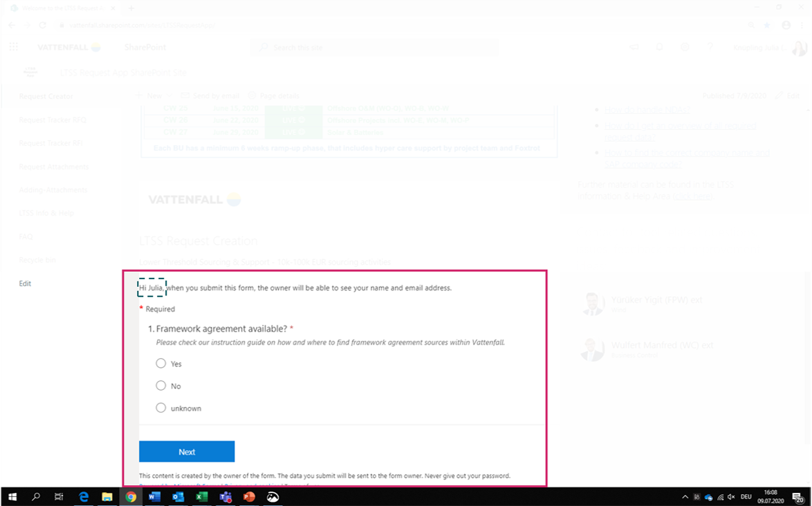Click the Edit link in left navigation
The width and height of the screenshot is (812, 506).
25,283
